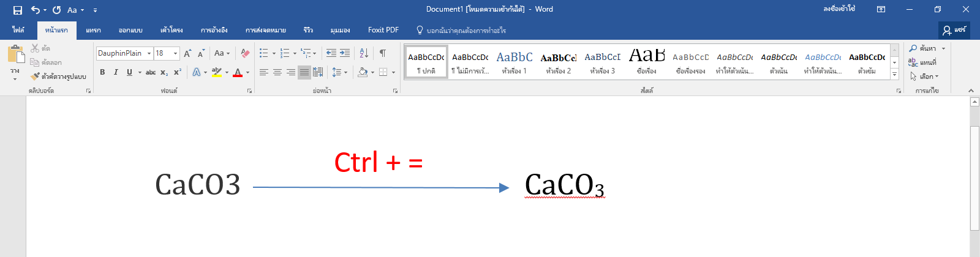This screenshot has width=980, height=257.
Task: Click the Grow Font size icon
Action: tap(188, 53)
